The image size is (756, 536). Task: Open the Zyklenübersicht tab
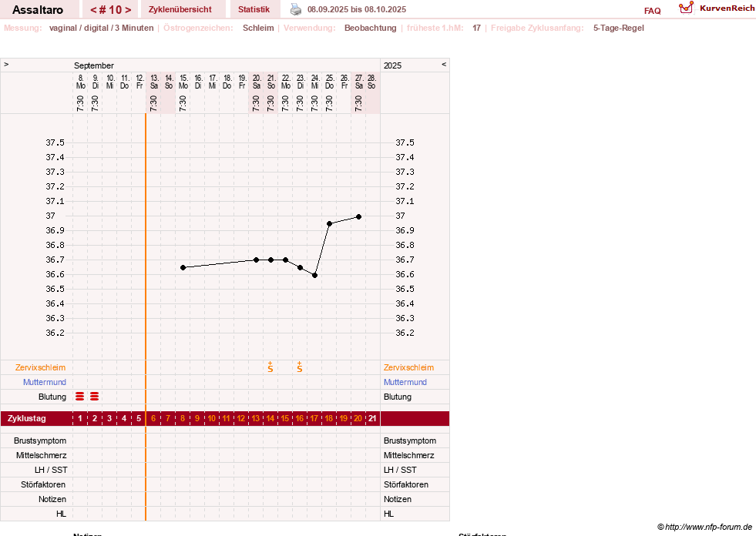180,10
